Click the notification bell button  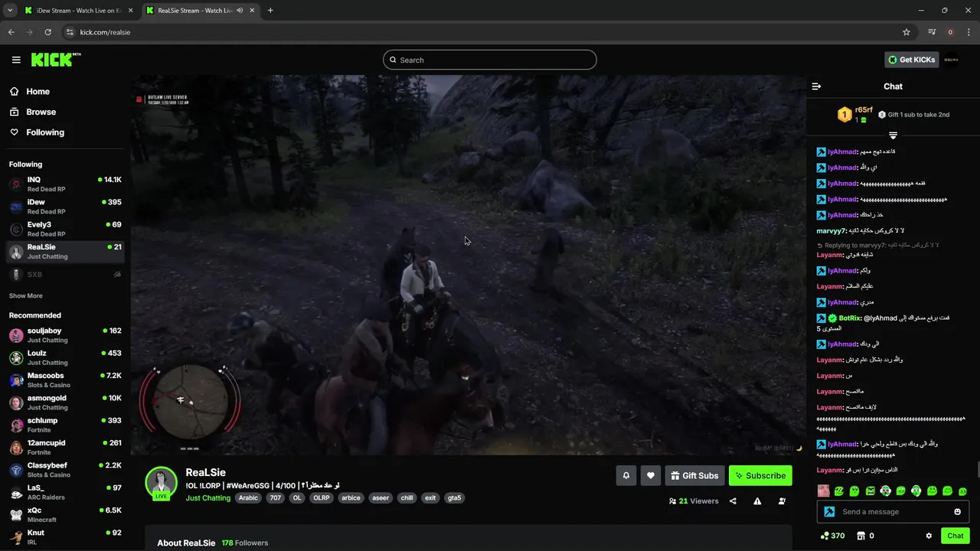click(x=626, y=475)
